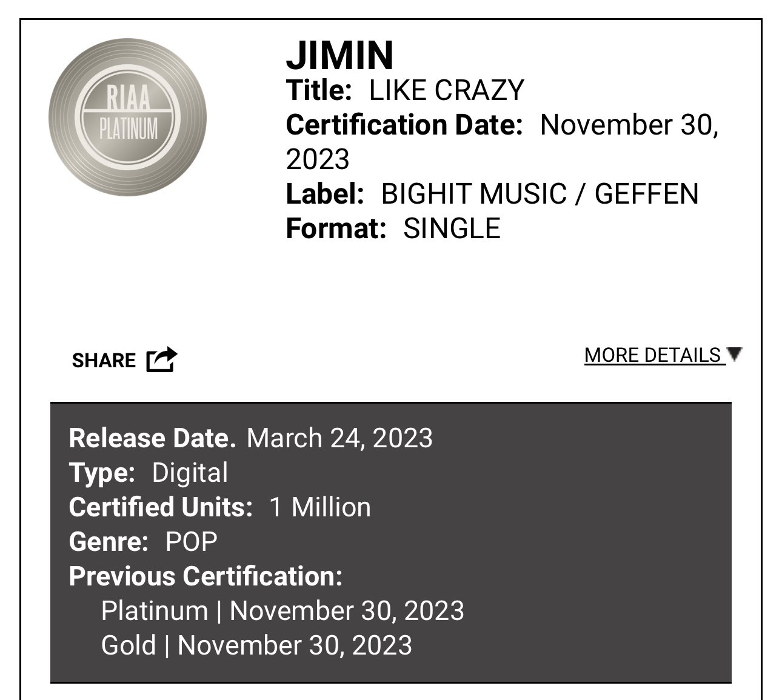Click the Format SINGLE line
Screen dimensions: 782x700
[x=393, y=228]
